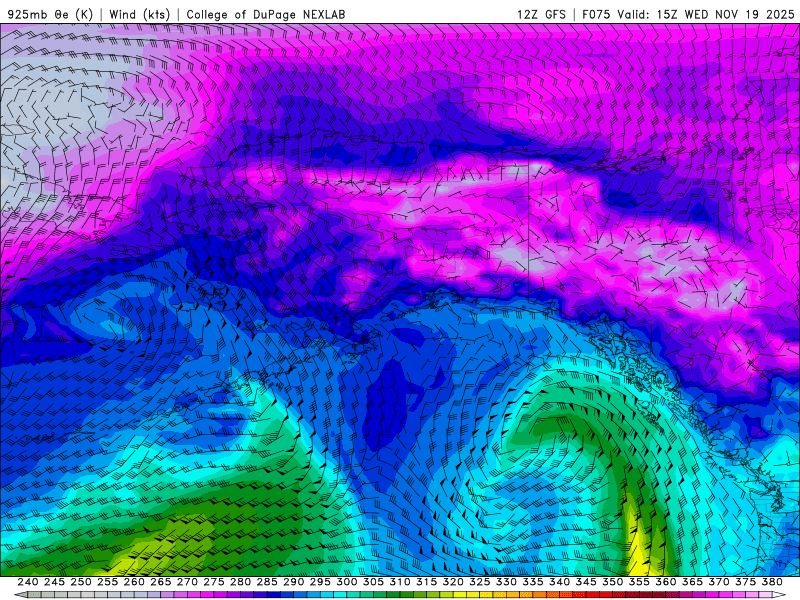Pick the 255 legend value
The image size is (800, 600).
pos(107,582)
